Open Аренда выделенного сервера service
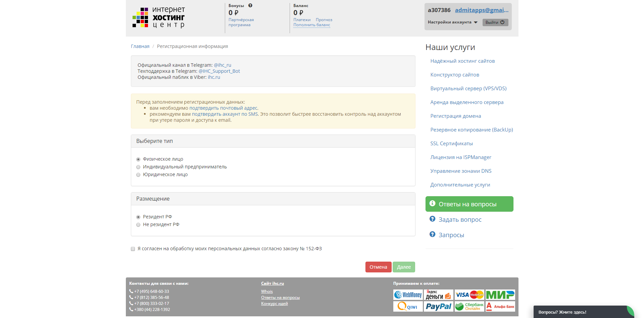This screenshot has width=644, height=318. (x=467, y=102)
